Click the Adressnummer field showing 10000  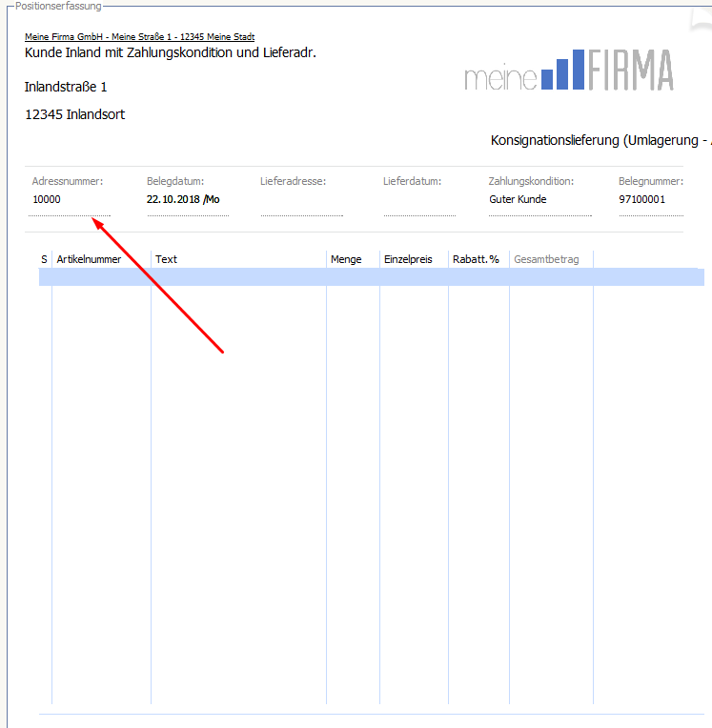pos(69,200)
